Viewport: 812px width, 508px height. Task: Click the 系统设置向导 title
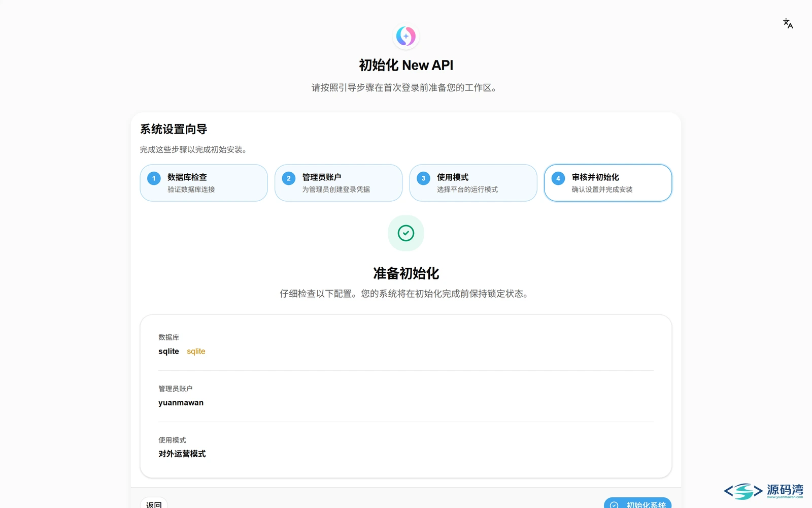(x=174, y=130)
